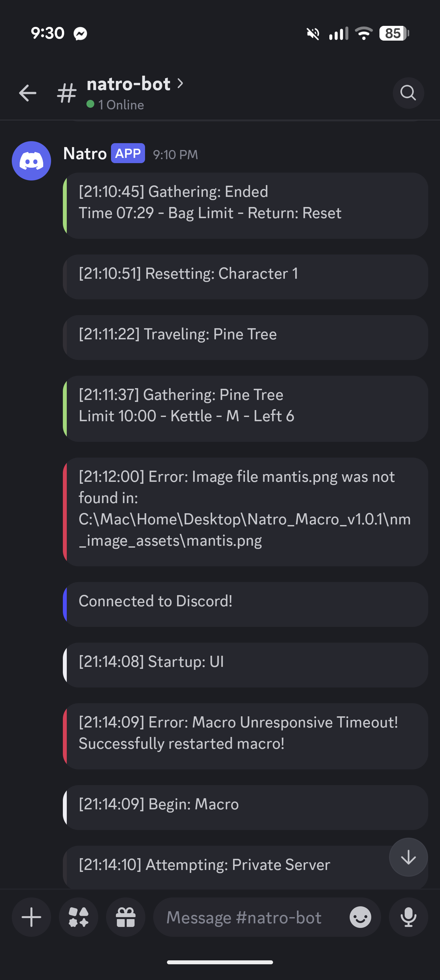Jump to latest messages with the down arrow
This screenshot has width=440, height=980.
[x=408, y=857]
